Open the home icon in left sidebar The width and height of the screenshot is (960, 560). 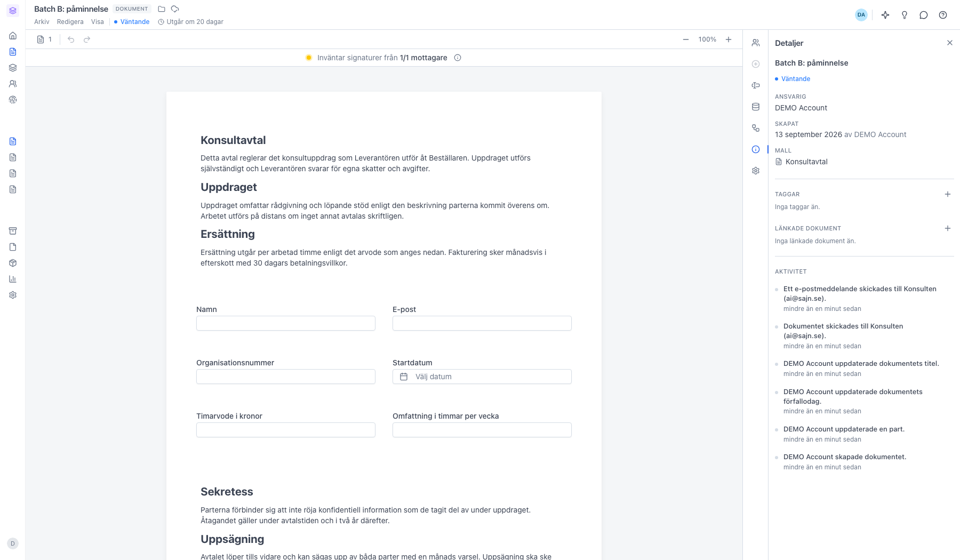(13, 36)
